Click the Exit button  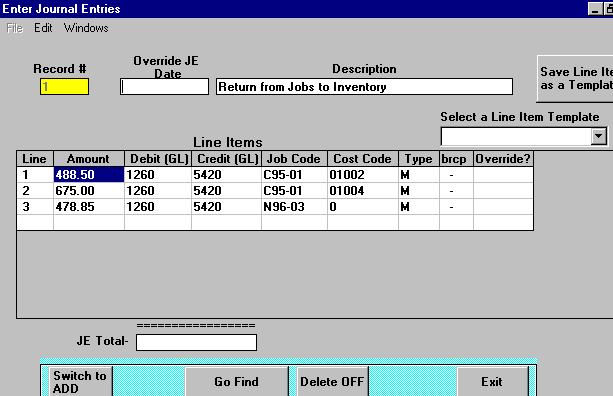[x=492, y=382]
